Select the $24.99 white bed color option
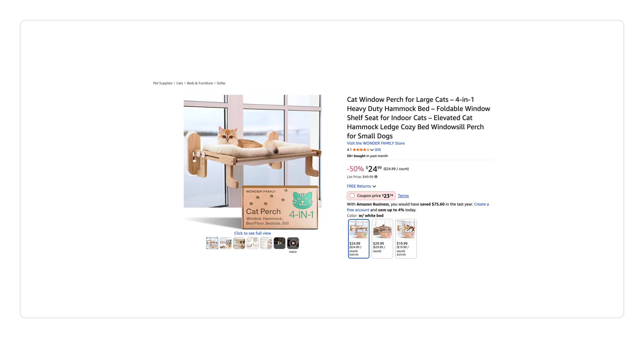The image size is (644, 338). 359,239
